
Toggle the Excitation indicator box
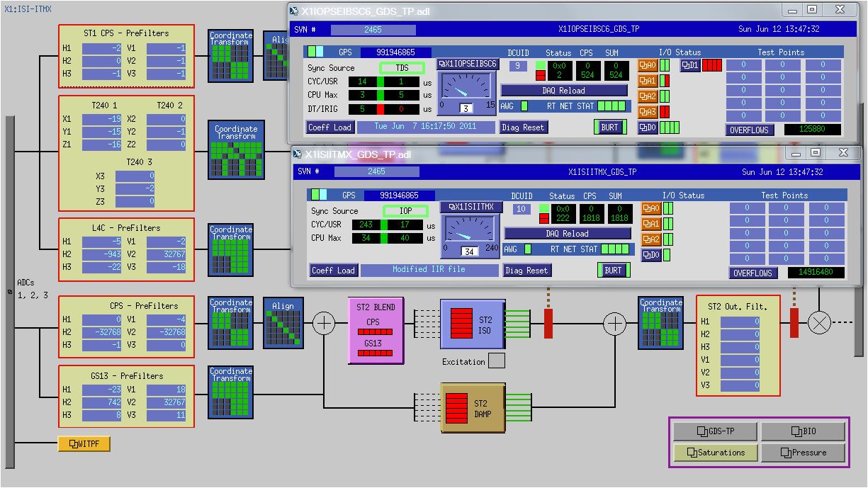497,361
